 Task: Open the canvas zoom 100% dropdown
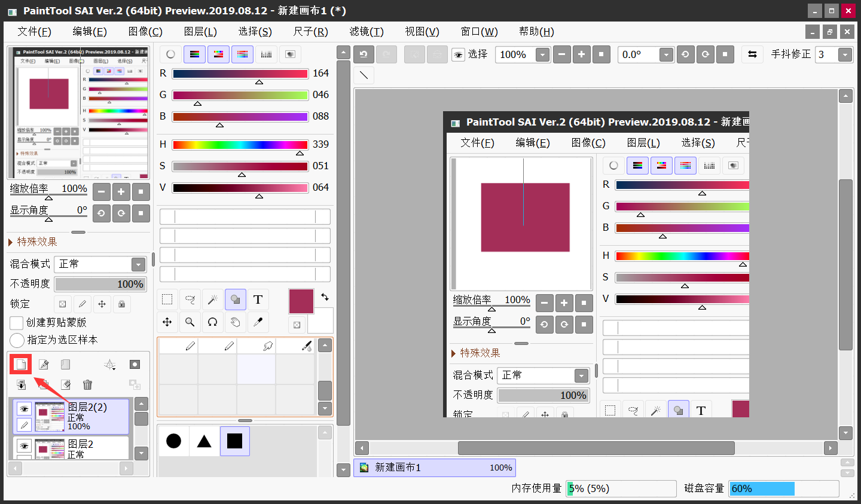click(x=542, y=55)
